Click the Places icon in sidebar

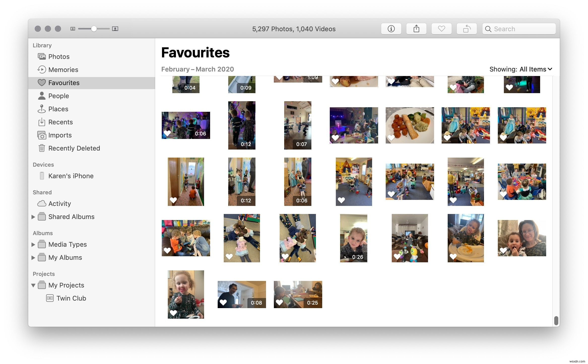[42, 109]
